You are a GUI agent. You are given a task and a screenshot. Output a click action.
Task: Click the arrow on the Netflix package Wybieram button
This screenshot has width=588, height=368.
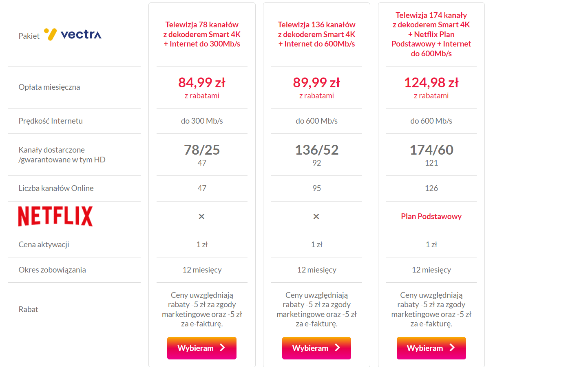coord(452,348)
